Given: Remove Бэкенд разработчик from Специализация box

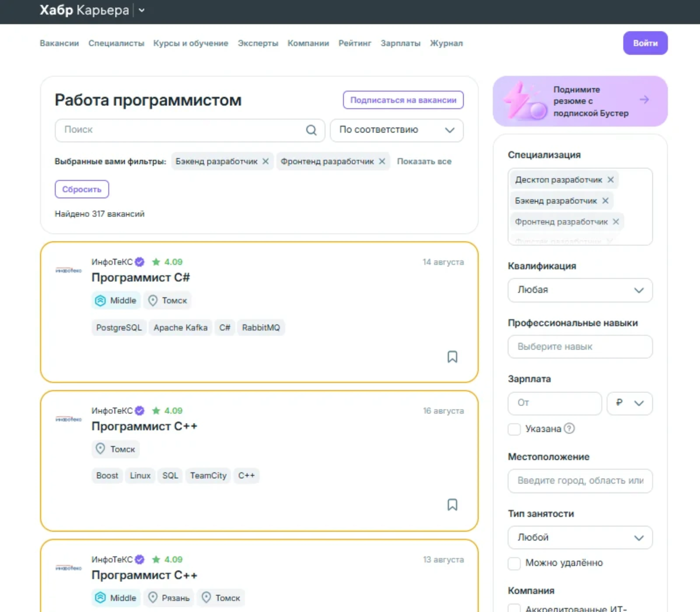Looking at the screenshot, I should tap(605, 200).
